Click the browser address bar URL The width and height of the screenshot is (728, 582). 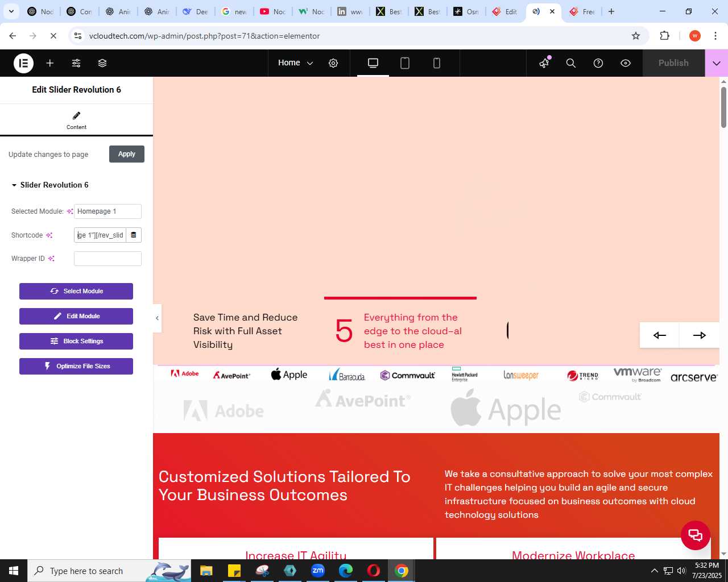point(205,36)
